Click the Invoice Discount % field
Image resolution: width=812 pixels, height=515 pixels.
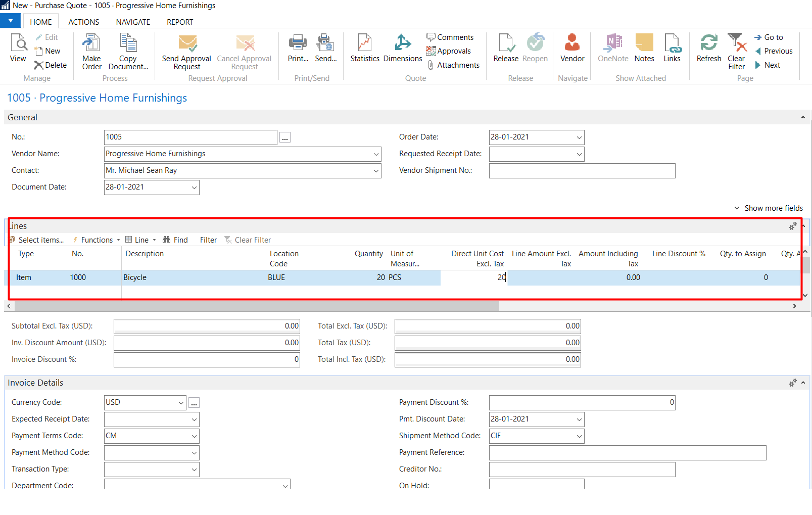207,360
